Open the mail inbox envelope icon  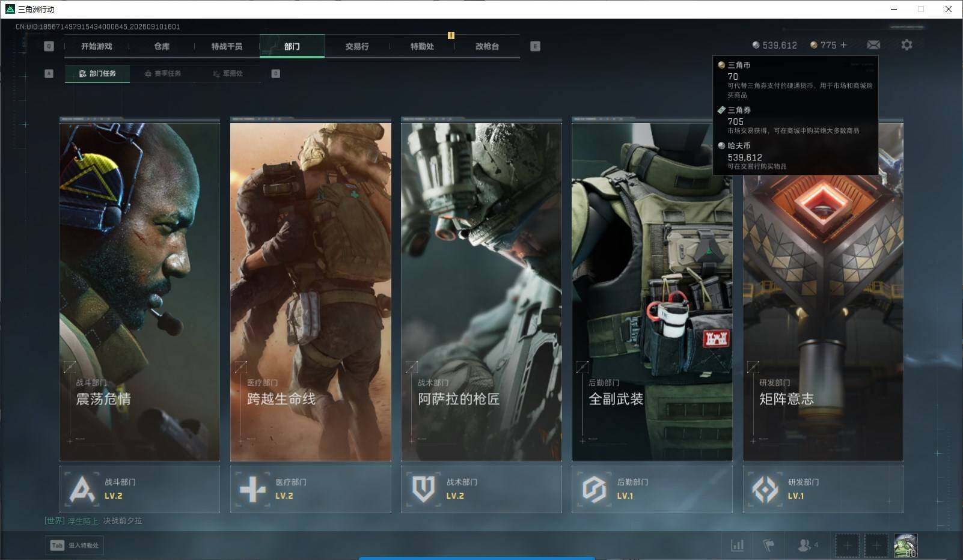pos(873,45)
